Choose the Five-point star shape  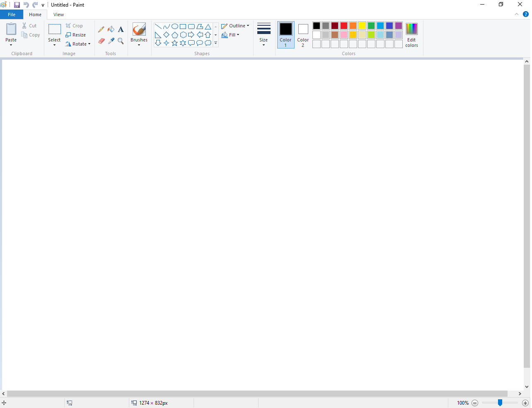click(175, 43)
